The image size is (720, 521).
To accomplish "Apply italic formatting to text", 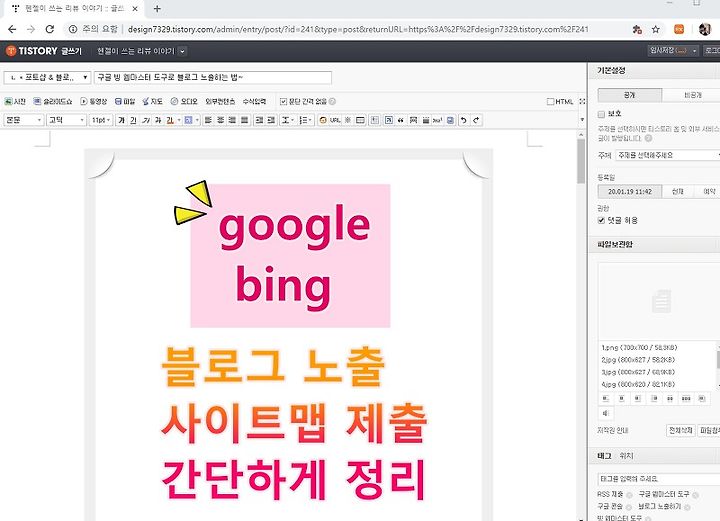I will (x=146, y=120).
